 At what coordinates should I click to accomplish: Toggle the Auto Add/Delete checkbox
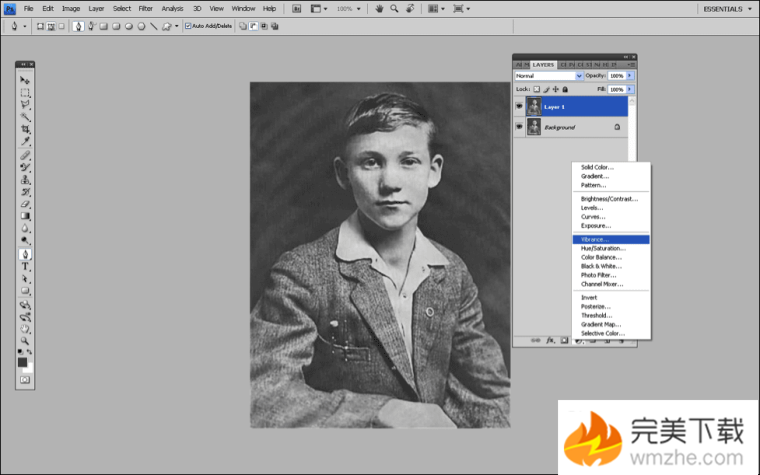[188, 26]
